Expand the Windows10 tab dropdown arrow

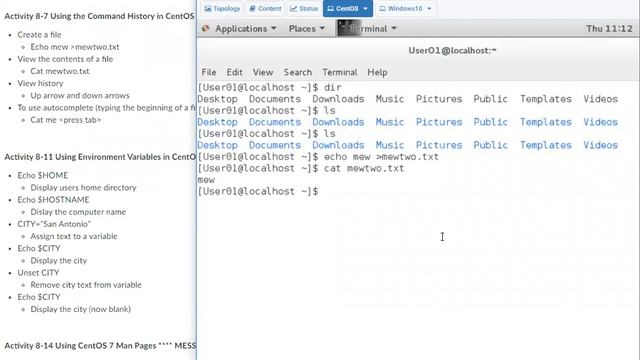click(x=429, y=9)
